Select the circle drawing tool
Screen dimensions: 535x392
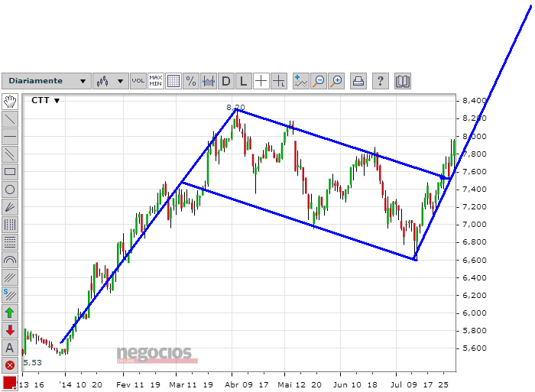click(10, 190)
